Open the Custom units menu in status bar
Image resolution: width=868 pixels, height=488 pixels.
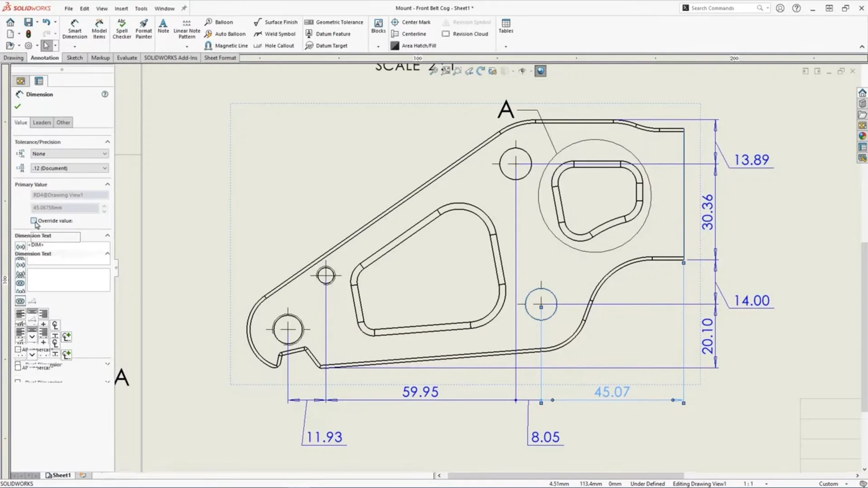(833, 484)
